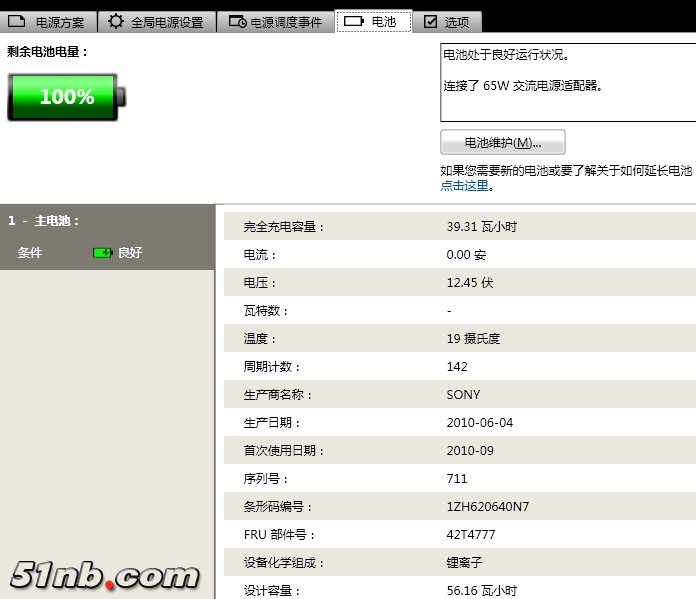The image size is (696, 599).
Task: Click the 瓦特数 label
Action: click(x=265, y=311)
